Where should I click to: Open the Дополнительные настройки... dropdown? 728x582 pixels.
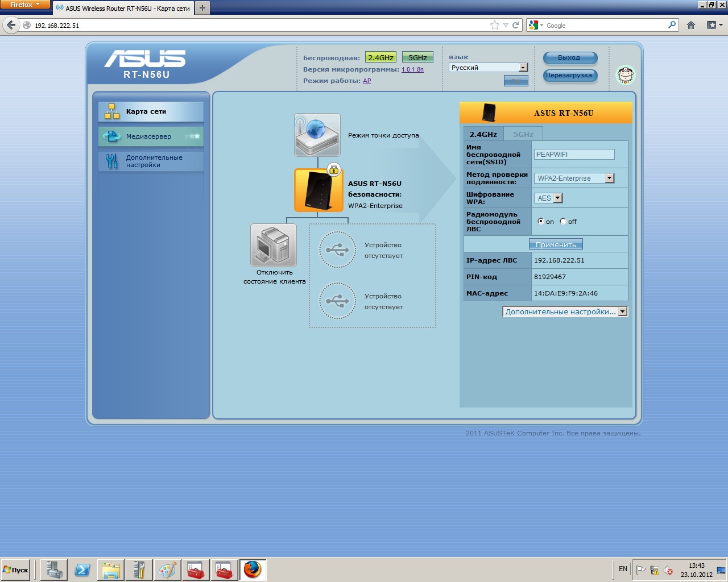point(565,311)
